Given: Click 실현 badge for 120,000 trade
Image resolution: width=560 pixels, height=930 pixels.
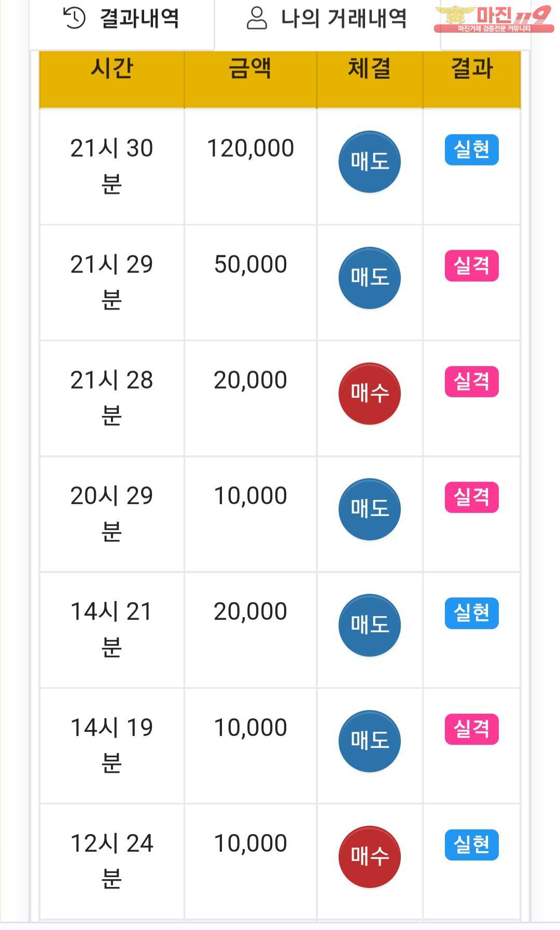Looking at the screenshot, I should click(x=471, y=150).
